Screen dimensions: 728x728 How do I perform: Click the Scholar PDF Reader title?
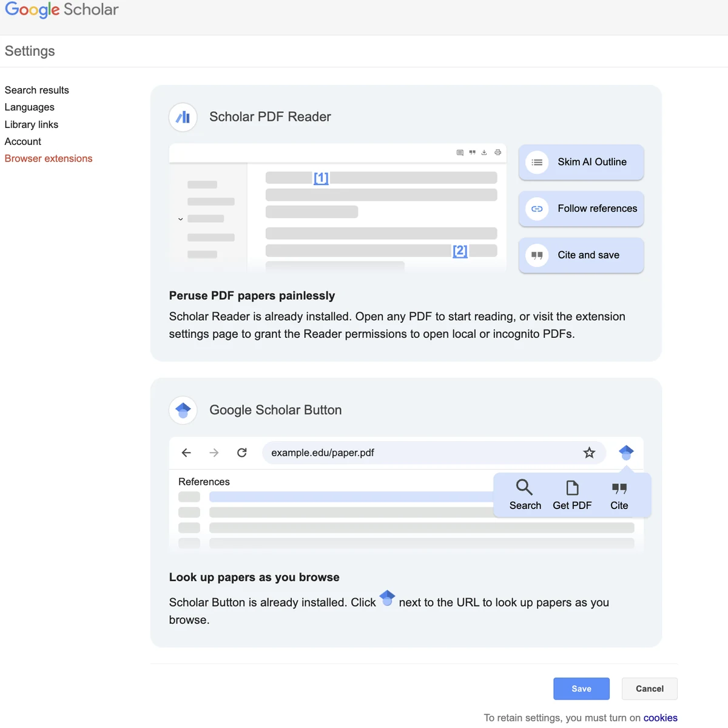pyautogui.click(x=270, y=116)
